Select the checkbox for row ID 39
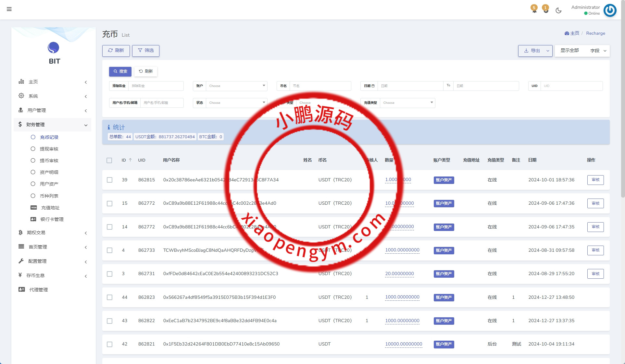Image resolution: width=625 pixels, height=364 pixels. [x=109, y=180]
